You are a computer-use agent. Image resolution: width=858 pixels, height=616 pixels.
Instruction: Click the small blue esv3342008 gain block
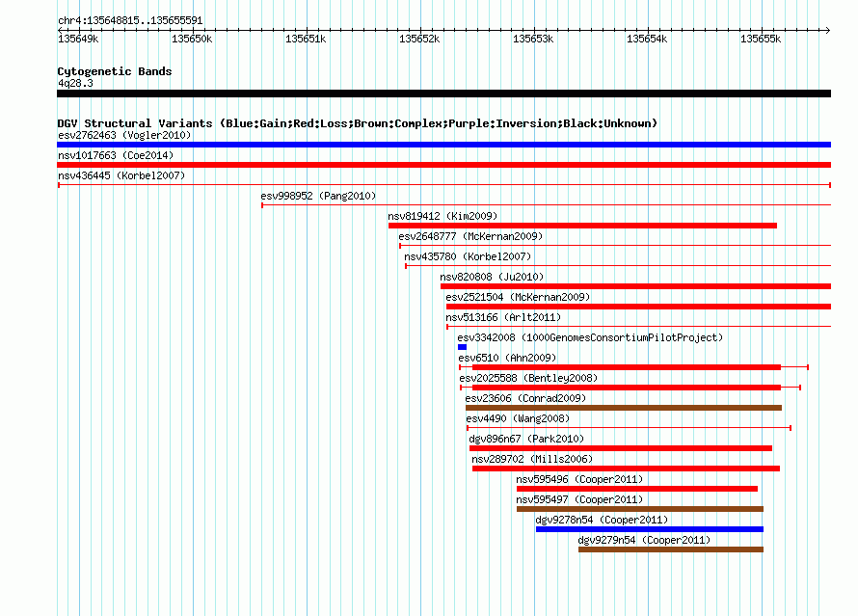click(463, 347)
